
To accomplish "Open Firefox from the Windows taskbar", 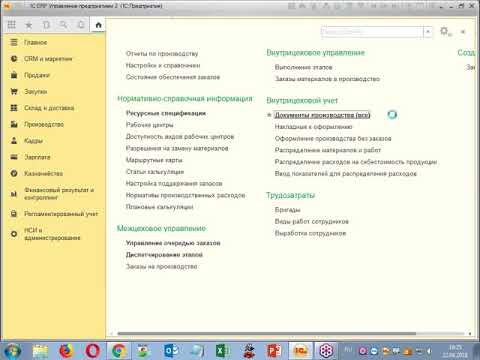I will click(x=66, y=351).
